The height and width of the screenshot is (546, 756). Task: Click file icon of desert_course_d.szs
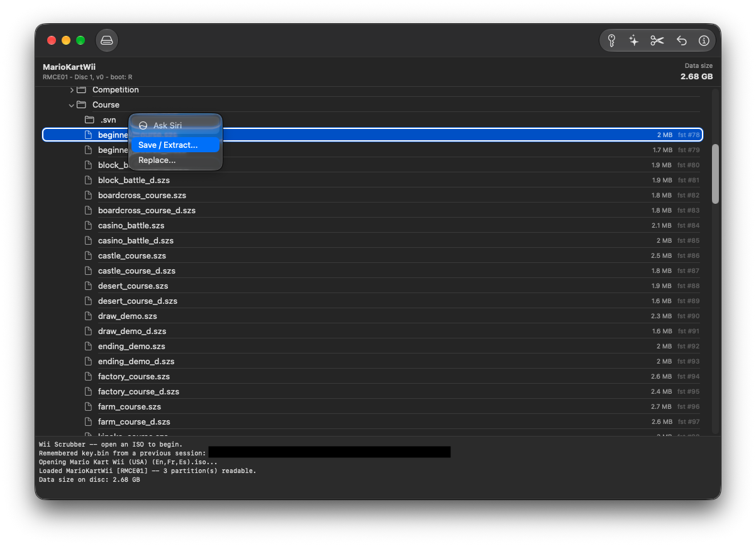pyautogui.click(x=89, y=301)
